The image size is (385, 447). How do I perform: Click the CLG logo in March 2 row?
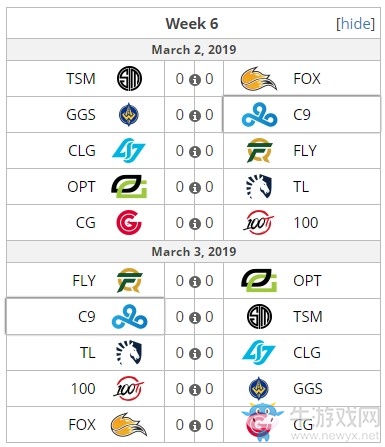pos(129,151)
